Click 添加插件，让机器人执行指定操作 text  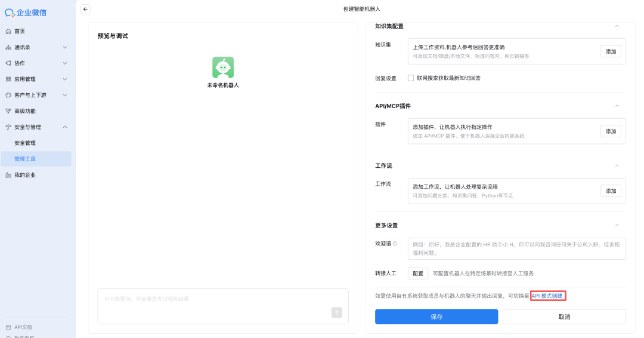[453, 127]
